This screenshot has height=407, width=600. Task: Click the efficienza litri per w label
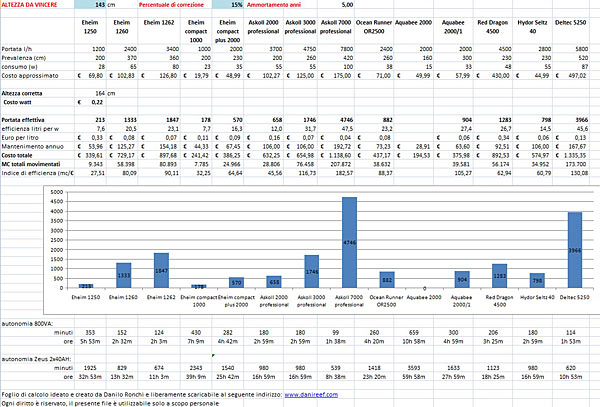coord(30,129)
